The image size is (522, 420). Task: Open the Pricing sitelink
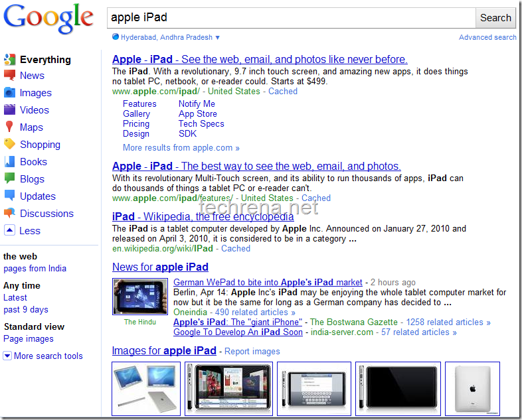[x=136, y=123]
